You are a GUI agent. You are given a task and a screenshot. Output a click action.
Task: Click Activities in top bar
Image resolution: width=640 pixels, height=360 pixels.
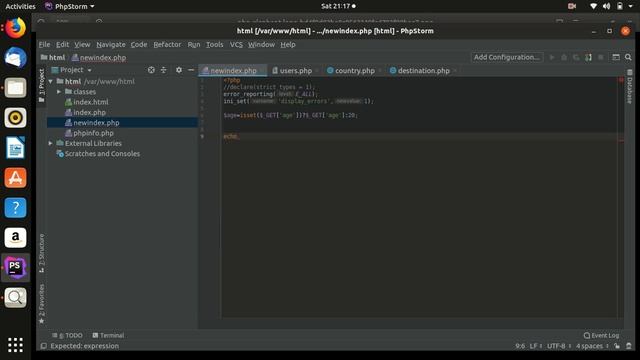click(20, 6)
